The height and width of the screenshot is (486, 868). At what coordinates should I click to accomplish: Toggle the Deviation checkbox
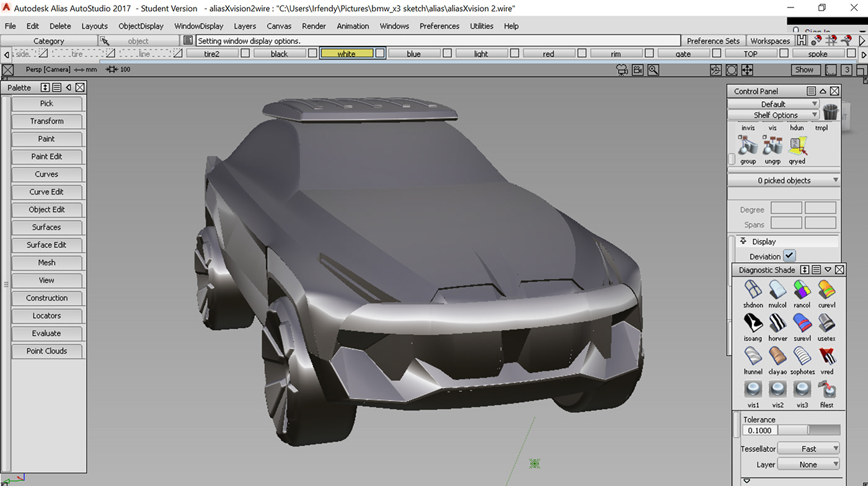[x=789, y=256]
